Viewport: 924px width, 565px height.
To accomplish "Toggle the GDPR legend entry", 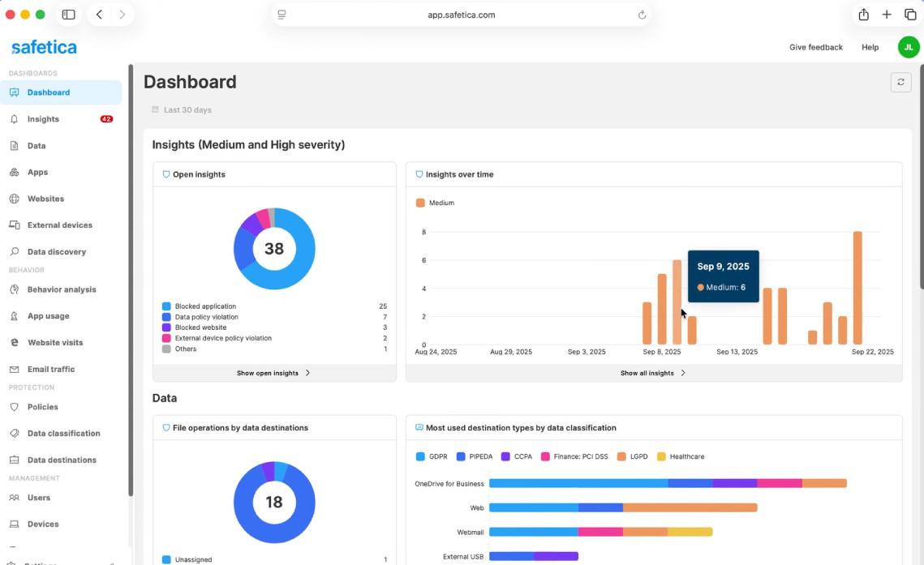I will 432,456.
